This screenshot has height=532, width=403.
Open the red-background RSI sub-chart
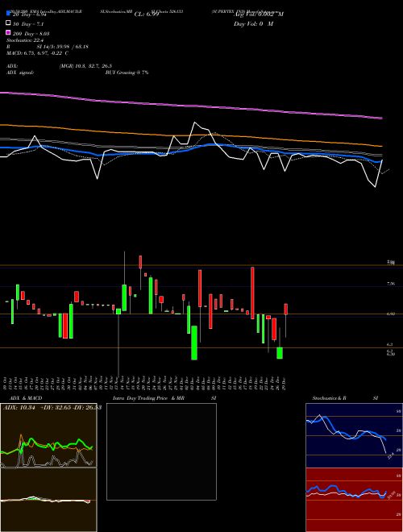click(354, 500)
